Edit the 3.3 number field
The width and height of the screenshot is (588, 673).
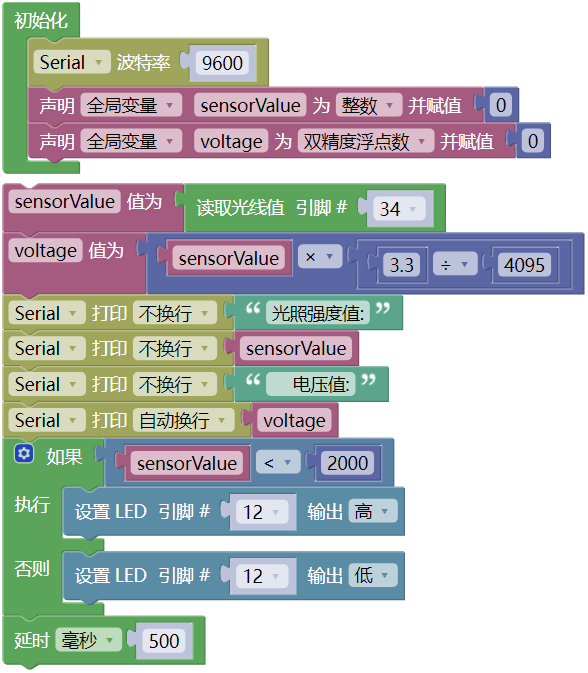[402, 264]
